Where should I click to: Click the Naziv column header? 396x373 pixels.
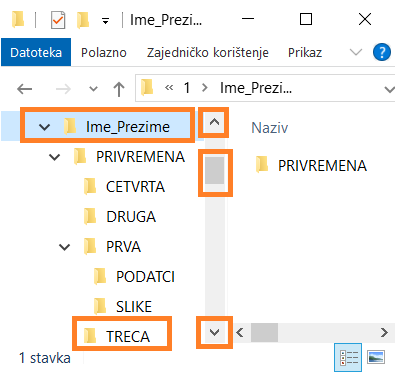pyautogui.click(x=269, y=128)
